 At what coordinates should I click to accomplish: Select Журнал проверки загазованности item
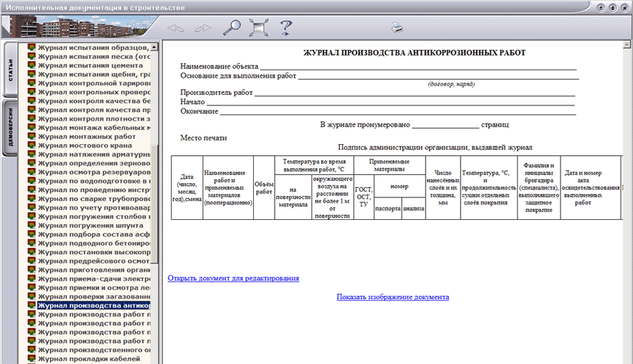tap(94, 297)
